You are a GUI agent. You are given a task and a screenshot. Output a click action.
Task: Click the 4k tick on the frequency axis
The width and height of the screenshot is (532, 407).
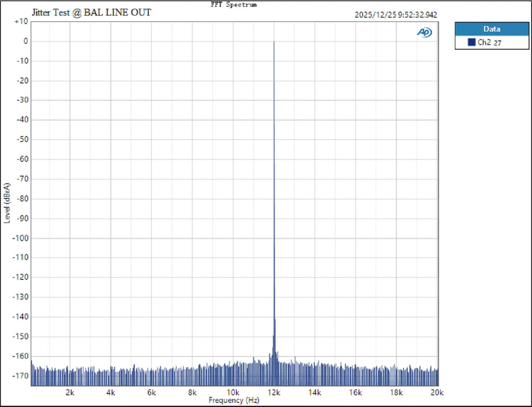(x=110, y=392)
